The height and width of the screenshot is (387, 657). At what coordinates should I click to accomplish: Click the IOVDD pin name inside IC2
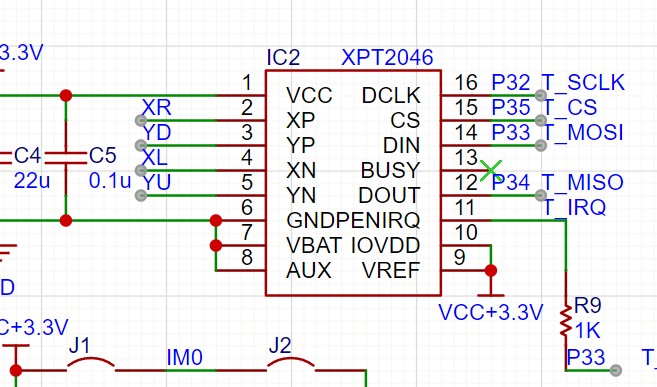coord(385,245)
